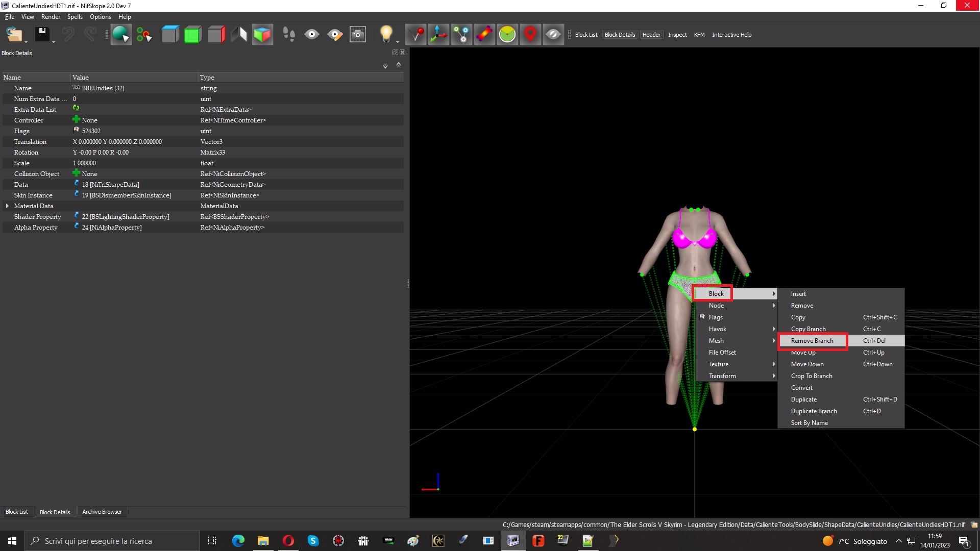Click the Windows Start button
The image size is (980, 551).
pos(12,541)
